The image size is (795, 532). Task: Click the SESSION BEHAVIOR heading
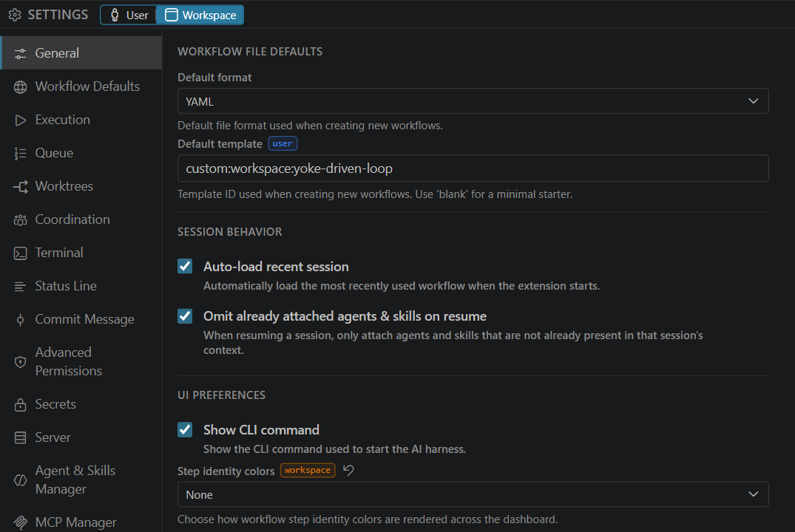230,232
